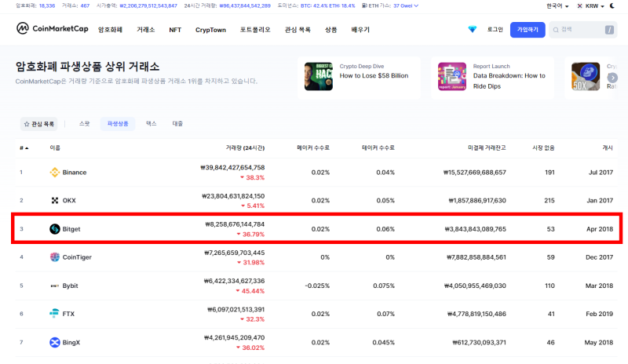Image resolution: width=628 pixels, height=364 pixels.
Task: Open the Bybit exchange link
Action: pos(70,286)
